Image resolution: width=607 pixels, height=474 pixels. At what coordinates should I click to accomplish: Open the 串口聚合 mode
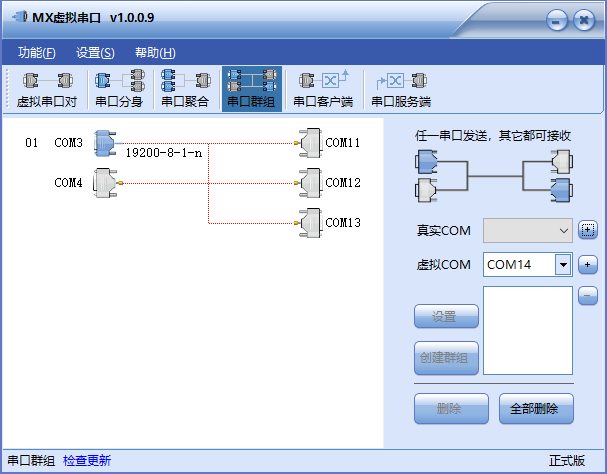pos(185,89)
